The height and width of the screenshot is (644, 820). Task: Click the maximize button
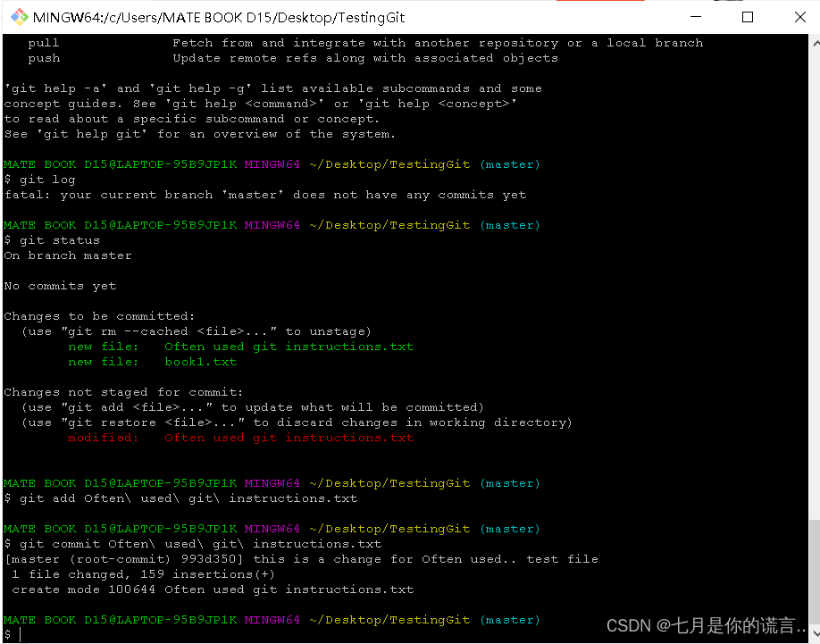click(748, 17)
